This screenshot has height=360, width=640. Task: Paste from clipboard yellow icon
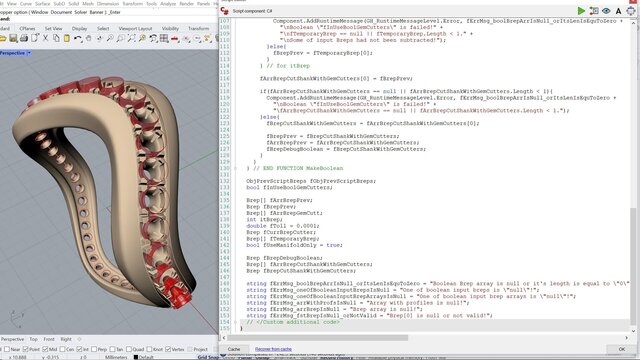click(67, 38)
